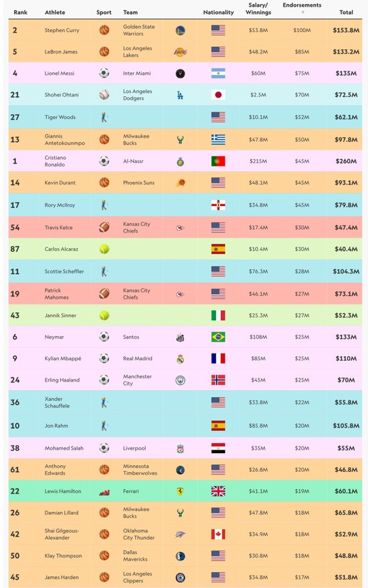Screen dimensions: 368x588
Task: Click the baseball icon next to Shohei Ohtani
Action: tap(104, 95)
